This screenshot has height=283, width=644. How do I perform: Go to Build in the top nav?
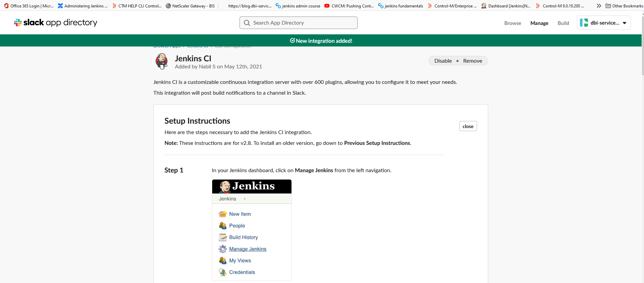[x=563, y=23]
